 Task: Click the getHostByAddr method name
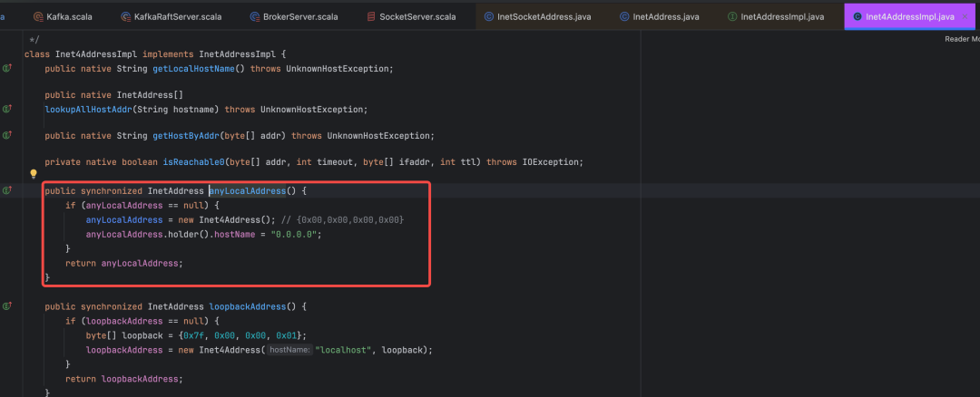(186, 135)
